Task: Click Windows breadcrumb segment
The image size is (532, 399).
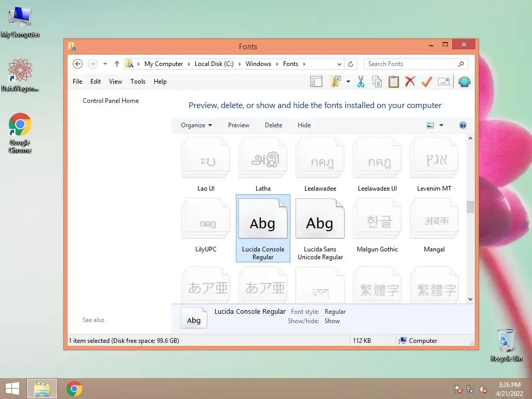Action: (258, 64)
